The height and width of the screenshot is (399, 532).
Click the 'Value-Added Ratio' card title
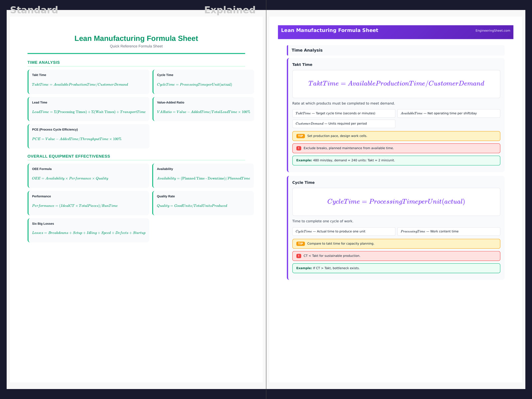(x=171, y=103)
